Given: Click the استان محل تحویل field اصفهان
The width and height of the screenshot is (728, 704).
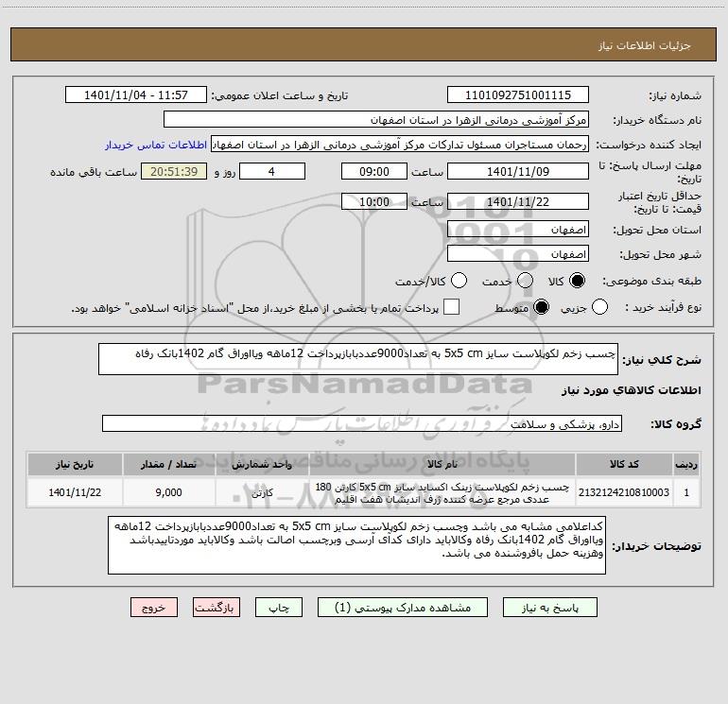Looking at the screenshot, I should [x=518, y=229].
